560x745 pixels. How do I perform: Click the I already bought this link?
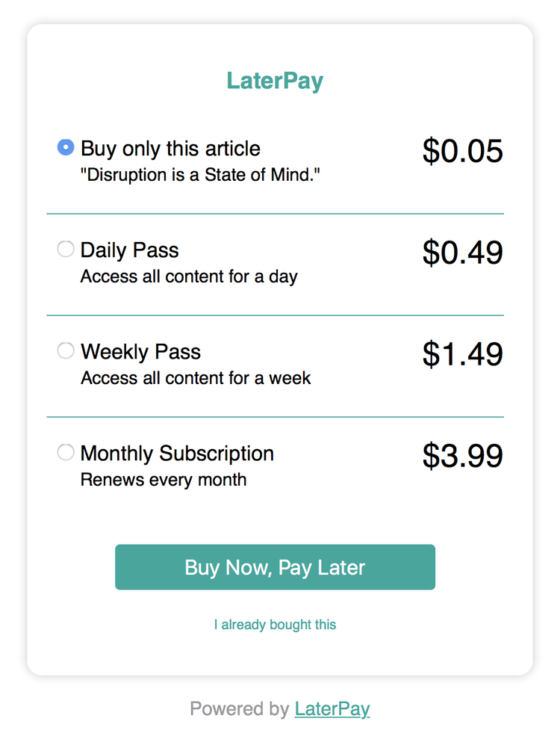(275, 624)
